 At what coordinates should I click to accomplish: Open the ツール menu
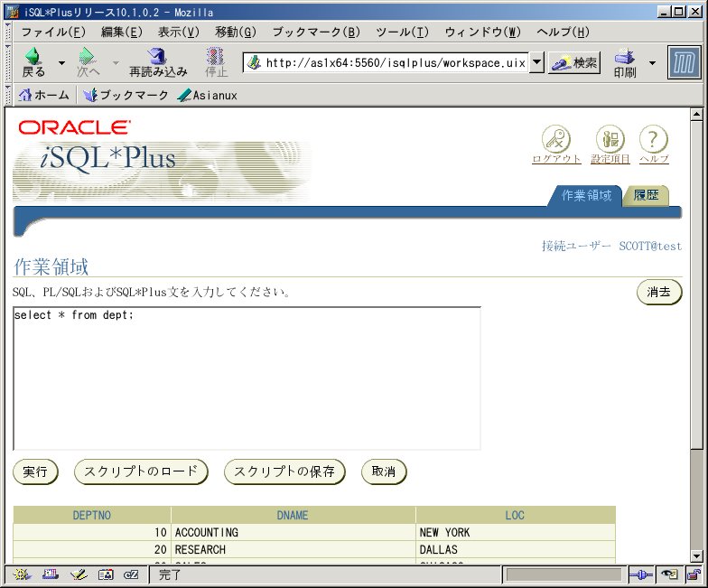(x=402, y=33)
